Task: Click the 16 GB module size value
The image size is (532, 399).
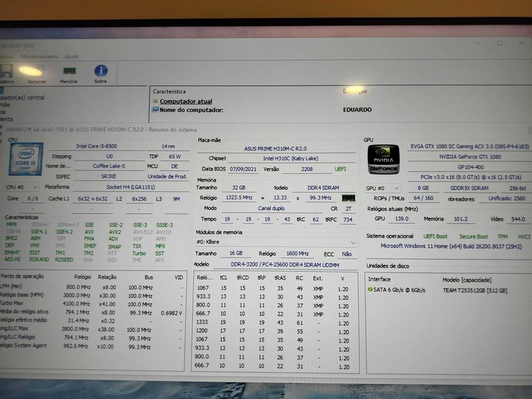Action: (236, 254)
